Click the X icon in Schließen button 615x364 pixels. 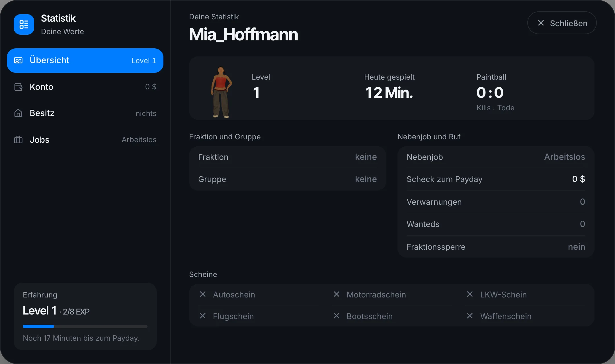541,23
